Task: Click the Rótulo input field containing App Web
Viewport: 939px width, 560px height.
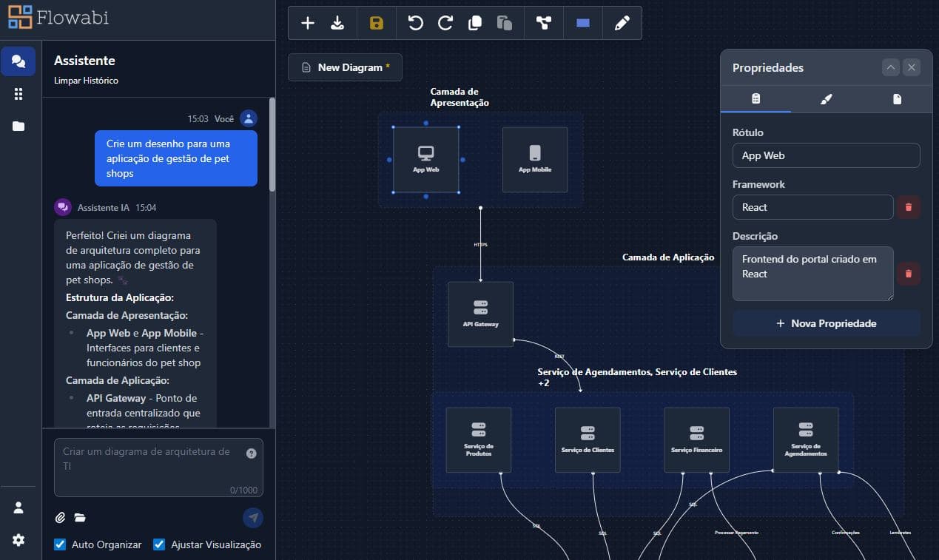Action: click(826, 155)
